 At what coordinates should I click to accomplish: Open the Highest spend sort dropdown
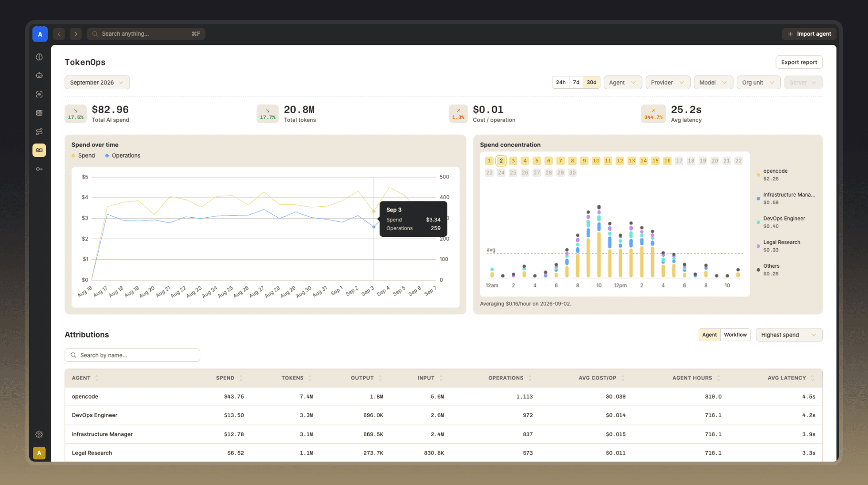pos(789,335)
